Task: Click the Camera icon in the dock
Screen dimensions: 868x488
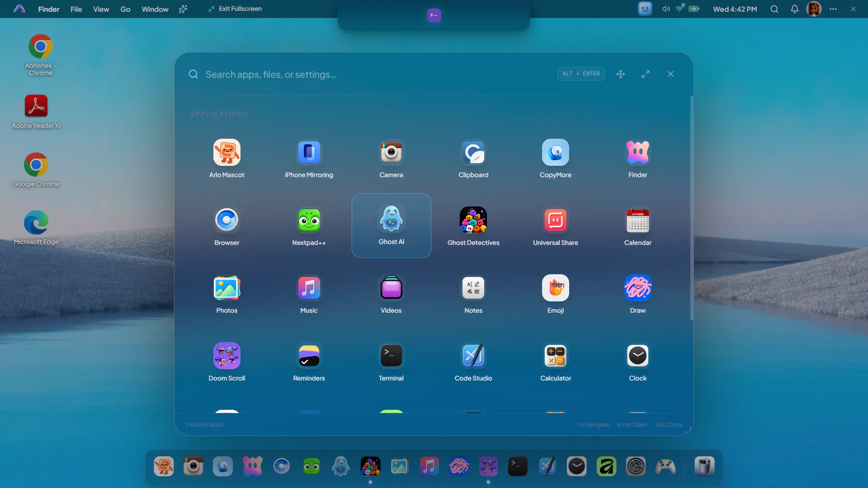Action: [x=193, y=466]
